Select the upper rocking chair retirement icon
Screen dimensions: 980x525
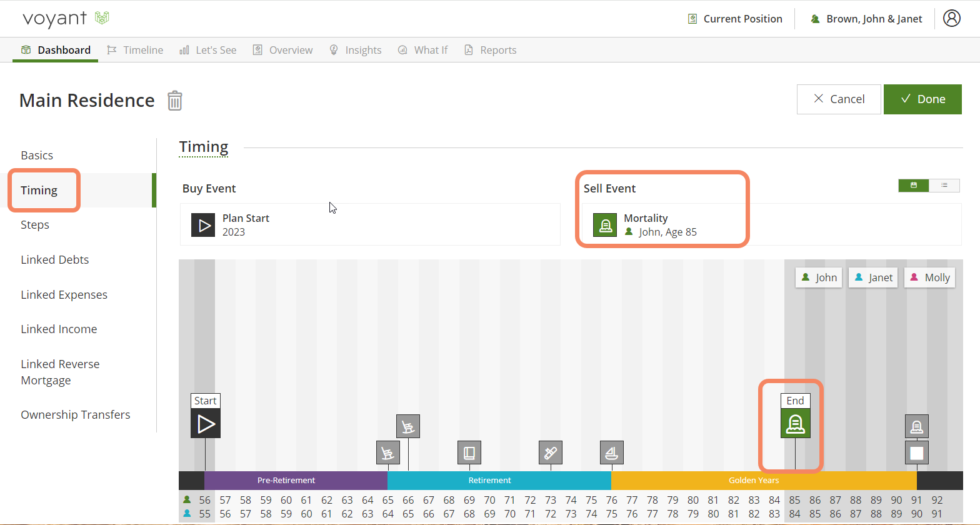407,426
